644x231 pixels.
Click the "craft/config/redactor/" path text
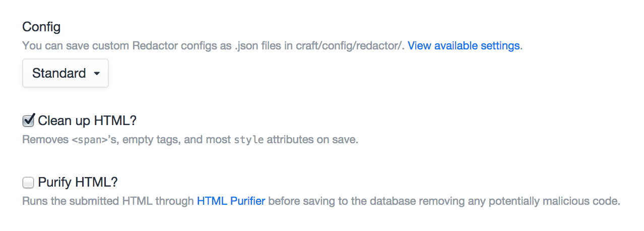coord(353,46)
